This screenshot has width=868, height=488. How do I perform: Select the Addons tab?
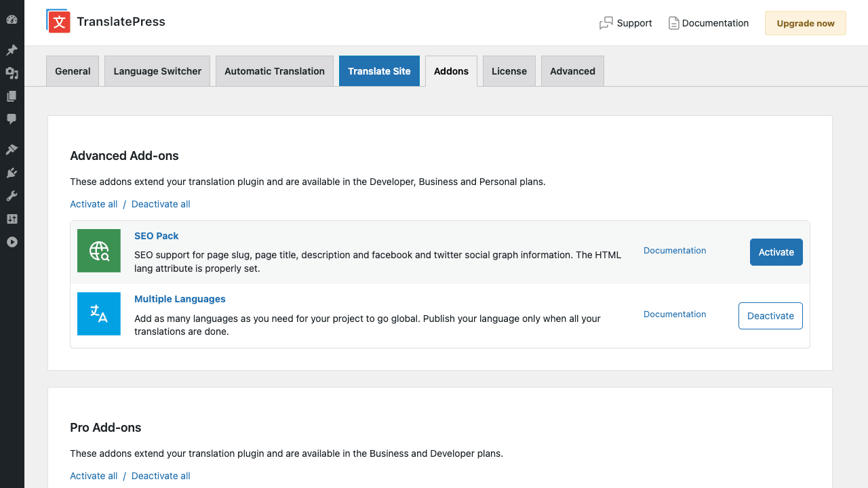[x=451, y=71]
